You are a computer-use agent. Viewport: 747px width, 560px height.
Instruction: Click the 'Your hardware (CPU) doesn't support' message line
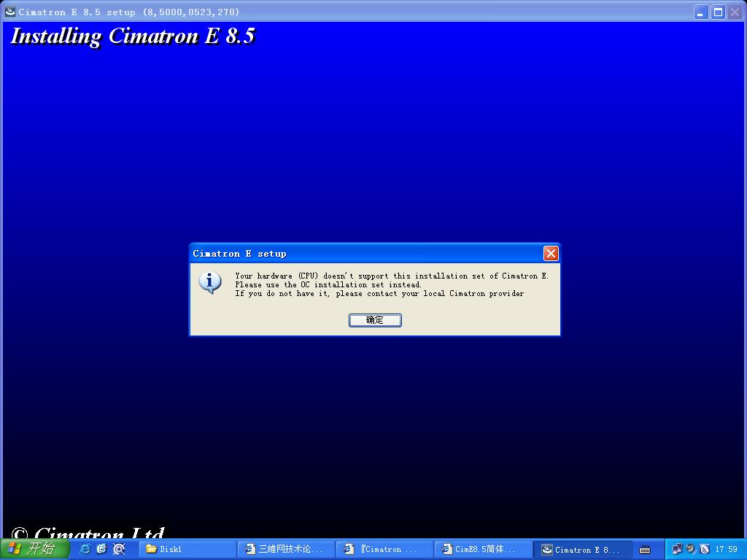pyautogui.click(x=392, y=276)
